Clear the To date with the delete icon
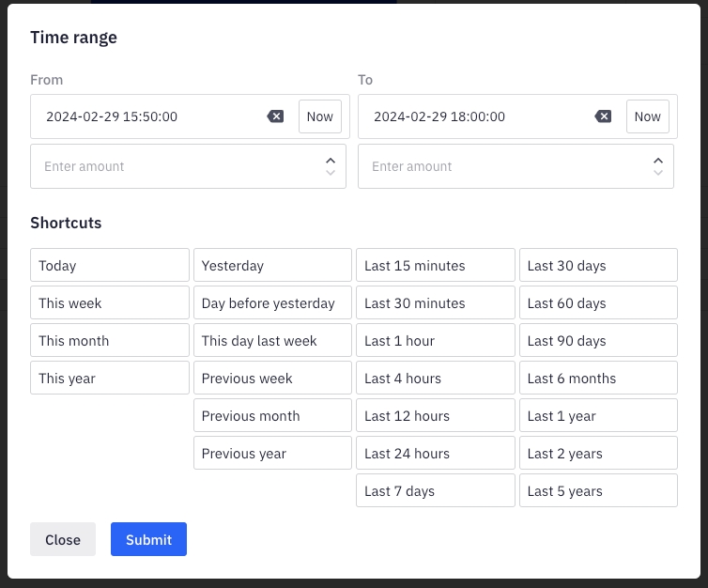 (x=603, y=116)
